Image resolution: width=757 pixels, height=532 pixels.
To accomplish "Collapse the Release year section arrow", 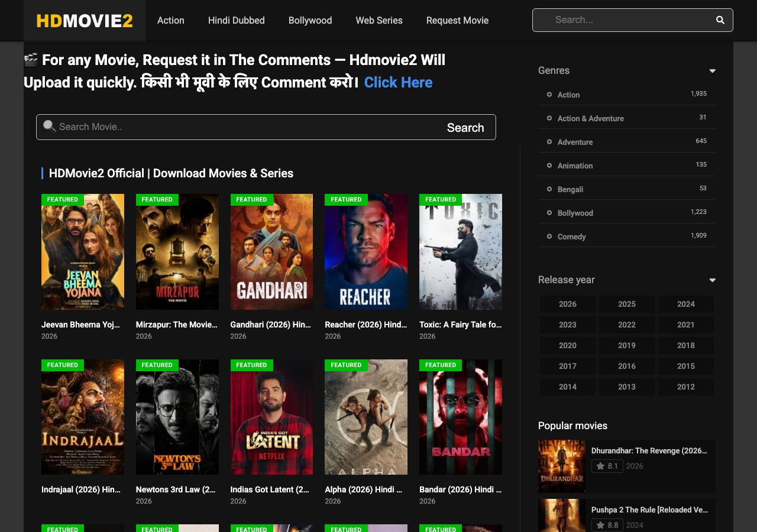I will point(712,280).
